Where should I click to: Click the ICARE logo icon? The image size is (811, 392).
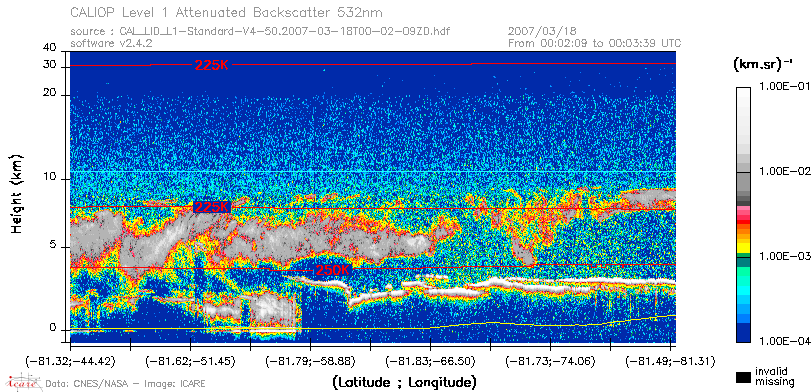tap(23, 382)
